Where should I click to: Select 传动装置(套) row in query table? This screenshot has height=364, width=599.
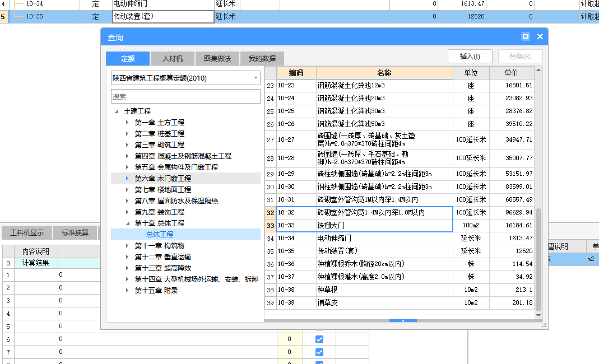pyautogui.click(x=399, y=251)
